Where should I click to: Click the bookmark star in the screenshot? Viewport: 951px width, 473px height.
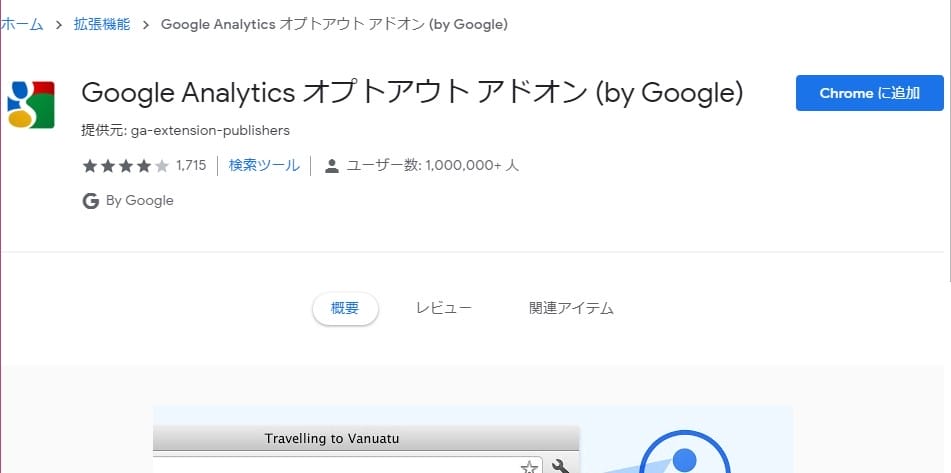[530, 466]
